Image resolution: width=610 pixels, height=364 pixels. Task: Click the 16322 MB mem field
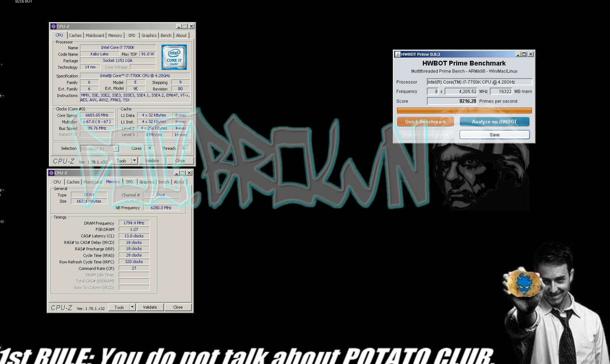coord(501,92)
